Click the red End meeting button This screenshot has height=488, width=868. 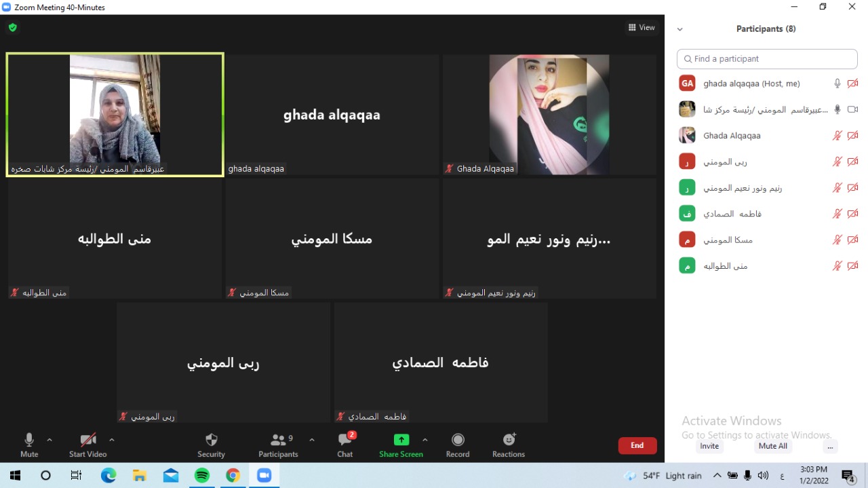pos(637,446)
